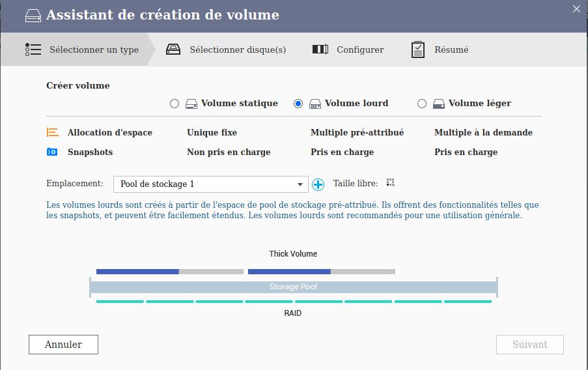Click the blue plus icon to add storage pool
Screen dimensions: 588x370
click(x=318, y=184)
